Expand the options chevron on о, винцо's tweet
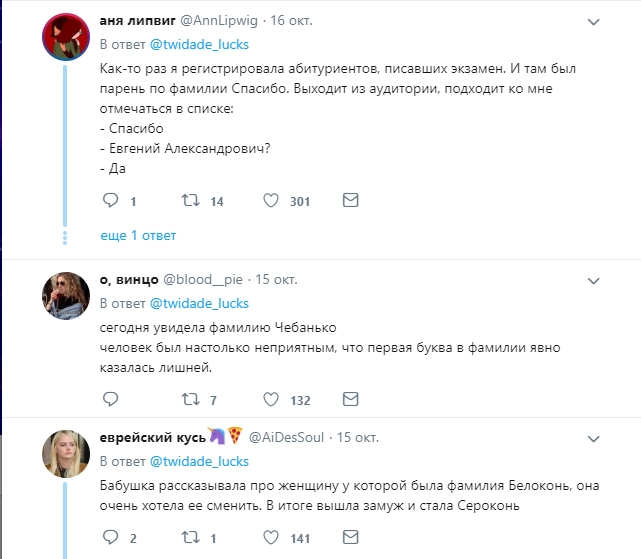This screenshot has height=559, width=641. coord(594,277)
